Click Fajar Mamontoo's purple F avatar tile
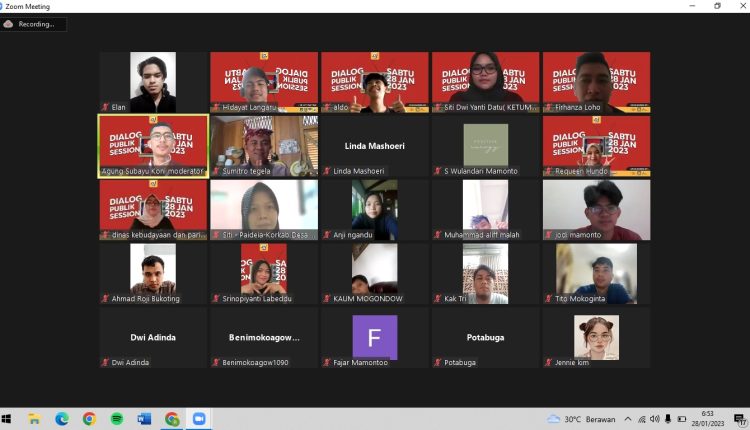This screenshot has width=750, height=430. 375,337
